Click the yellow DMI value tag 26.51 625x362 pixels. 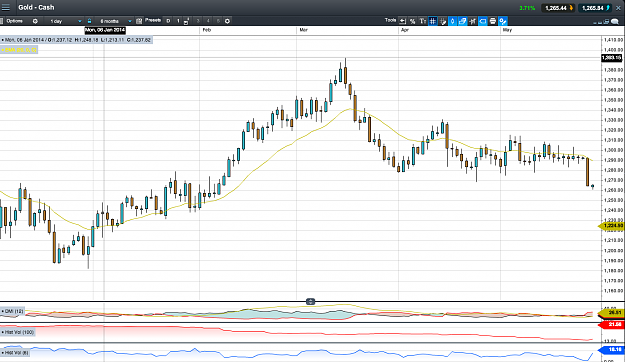point(611,313)
